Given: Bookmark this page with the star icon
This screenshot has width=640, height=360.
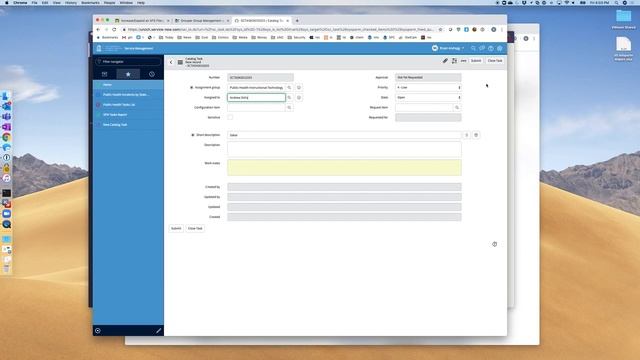Looking at the screenshot, I should tap(440, 29).
